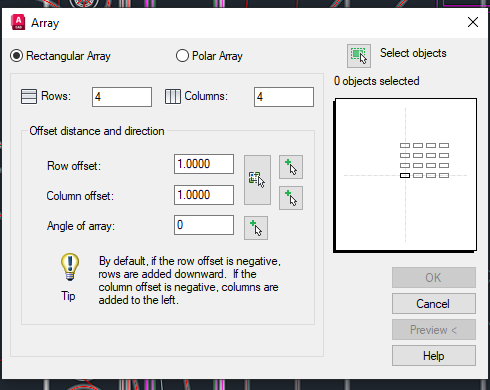Click Pick Column Offset button
Screen dimensions: 490x390
point(291,198)
